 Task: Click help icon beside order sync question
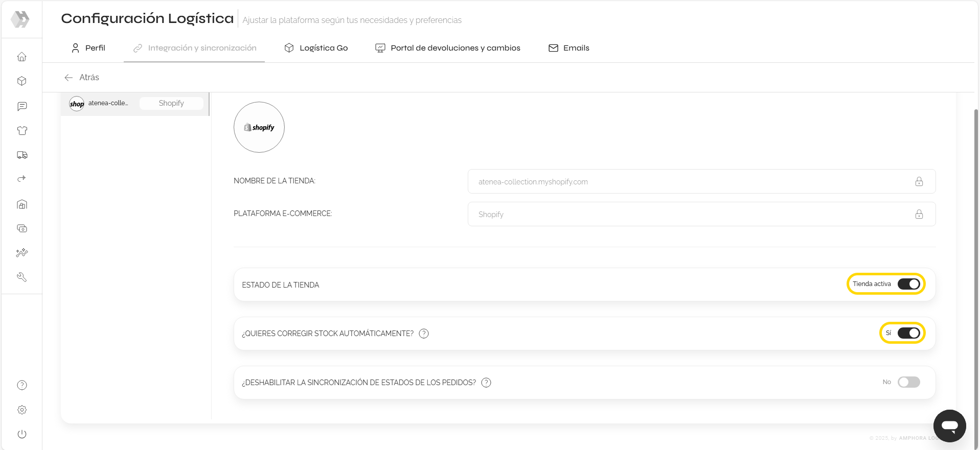486,383
